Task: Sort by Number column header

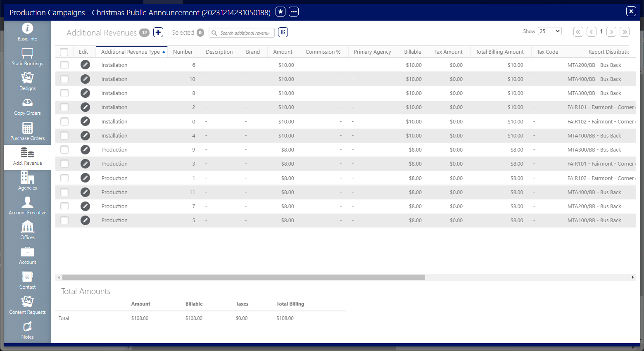Action: 183,52
